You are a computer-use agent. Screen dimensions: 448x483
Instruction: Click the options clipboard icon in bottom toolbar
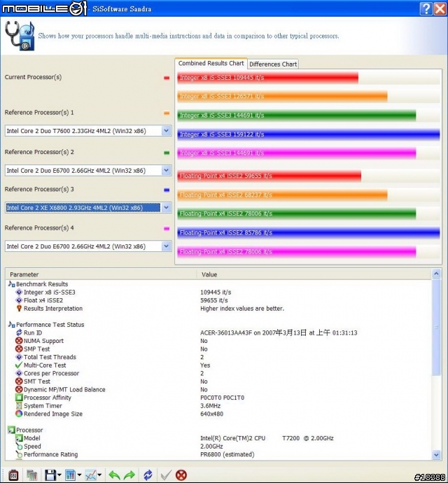[13, 475]
